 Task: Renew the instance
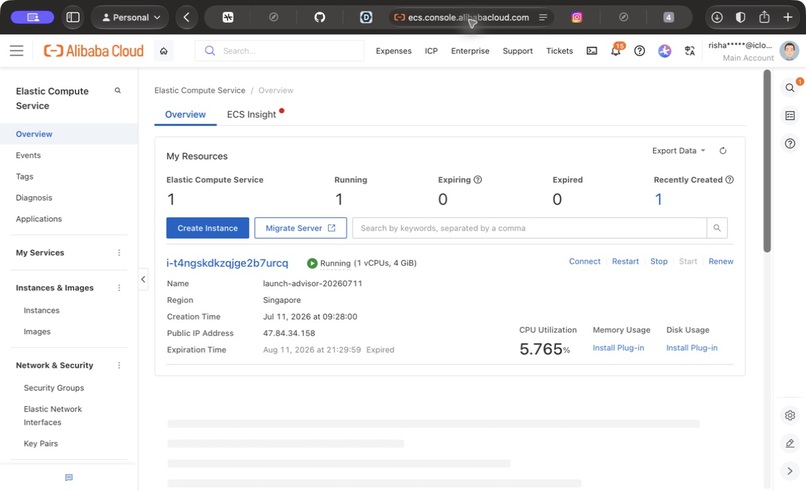[721, 261]
